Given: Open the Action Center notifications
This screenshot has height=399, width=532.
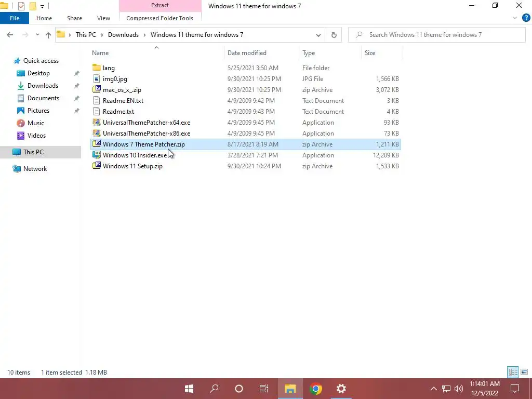Looking at the screenshot, I should point(515,389).
